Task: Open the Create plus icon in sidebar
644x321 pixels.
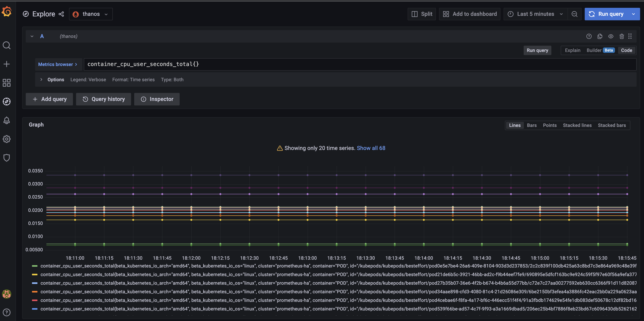Action: [x=7, y=64]
